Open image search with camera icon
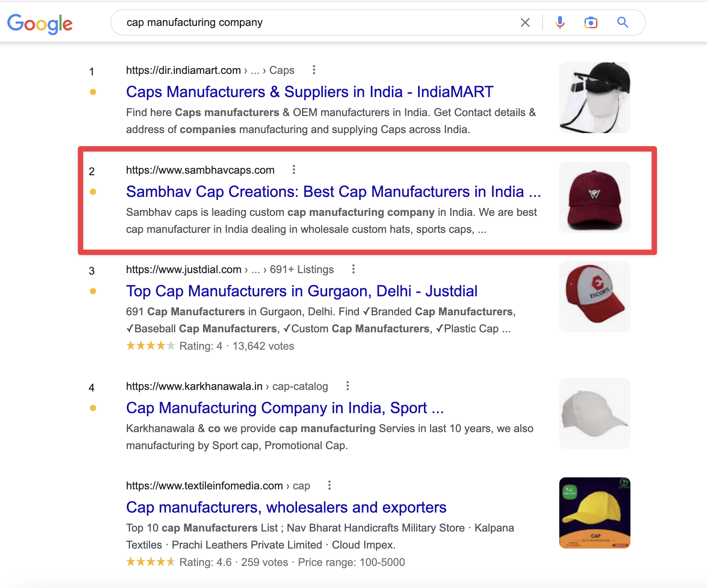Image resolution: width=707 pixels, height=588 pixels. tap(591, 22)
